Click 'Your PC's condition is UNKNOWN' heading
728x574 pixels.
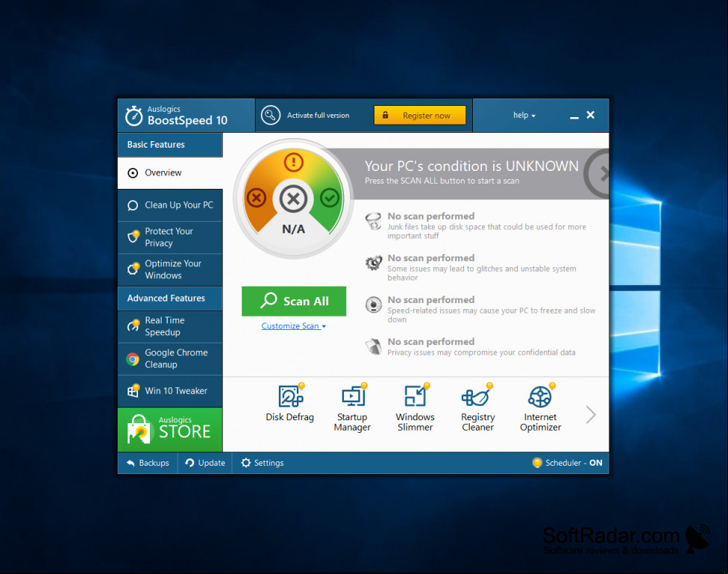[471, 166]
